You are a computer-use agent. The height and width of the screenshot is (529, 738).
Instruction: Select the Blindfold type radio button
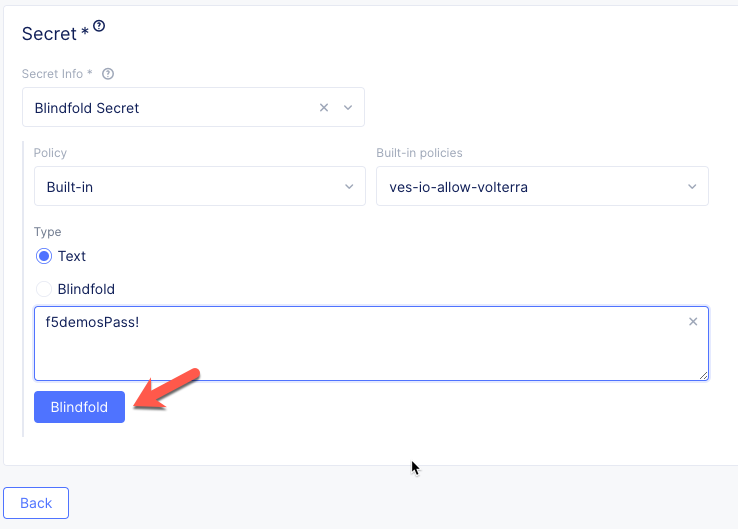44,289
